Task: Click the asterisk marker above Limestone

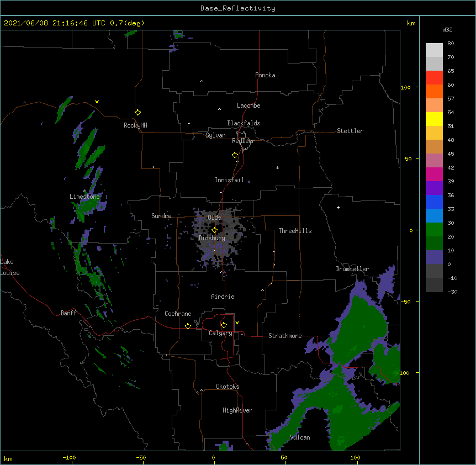Action: point(84,191)
